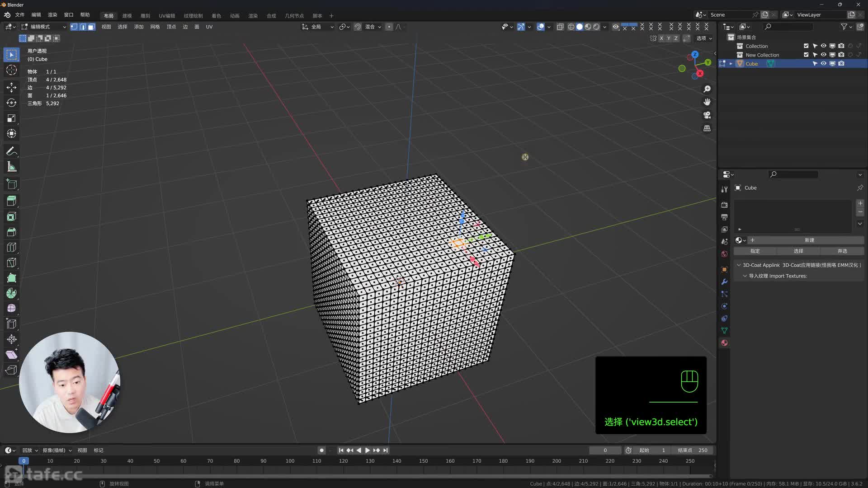Image resolution: width=868 pixels, height=488 pixels.
Task: Collapse the 3D-Coat Applink panel
Action: (739, 265)
